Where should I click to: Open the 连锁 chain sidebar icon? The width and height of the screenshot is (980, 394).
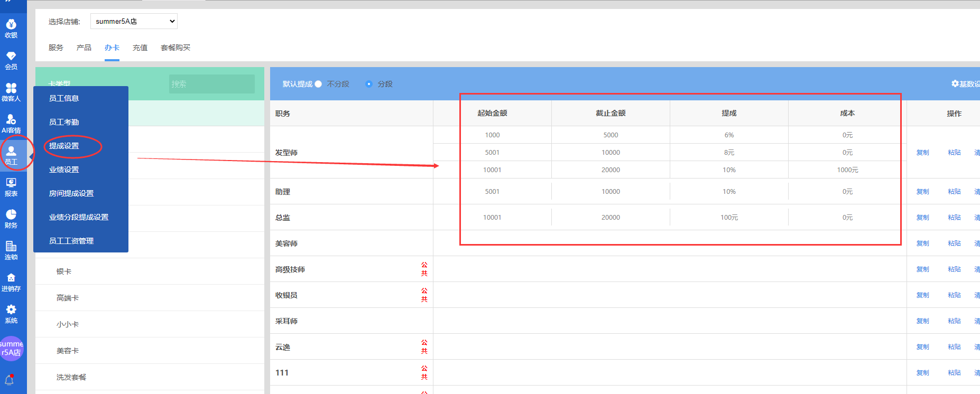point(11,251)
